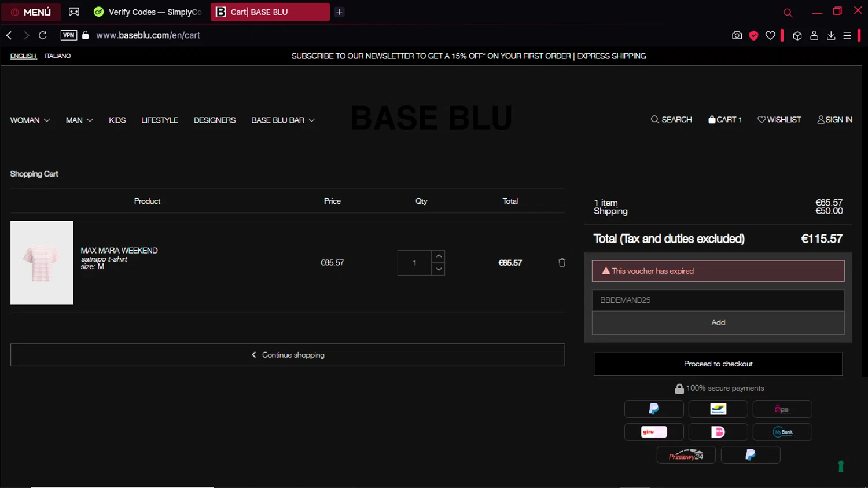
Task: Click the iDEAL payment logo
Action: click(x=718, y=432)
